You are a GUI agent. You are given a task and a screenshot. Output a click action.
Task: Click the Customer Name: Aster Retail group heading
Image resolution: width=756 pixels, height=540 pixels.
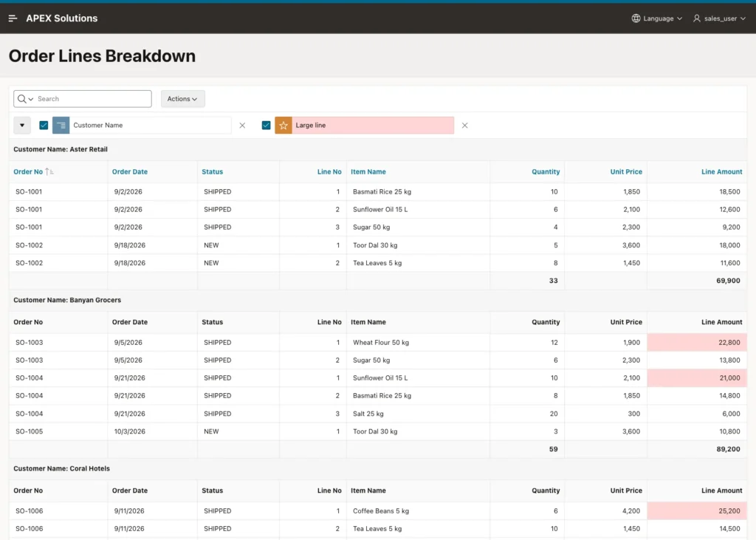click(x=61, y=150)
